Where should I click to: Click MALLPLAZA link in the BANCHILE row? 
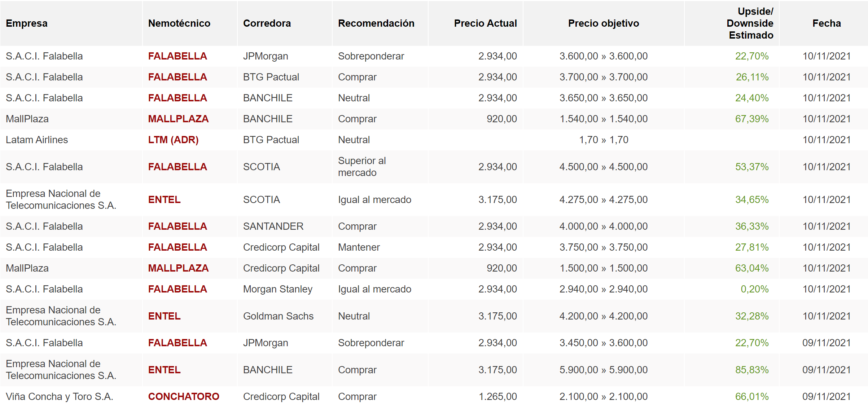tap(178, 119)
